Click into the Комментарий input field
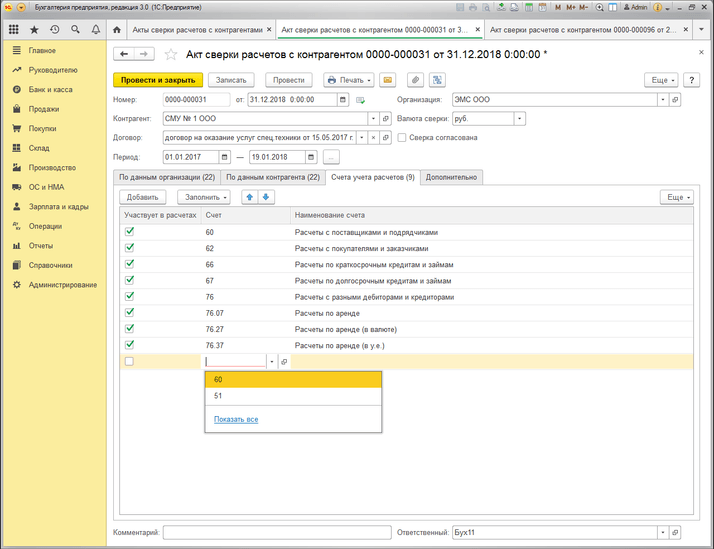The width and height of the screenshot is (714, 549). (277, 533)
